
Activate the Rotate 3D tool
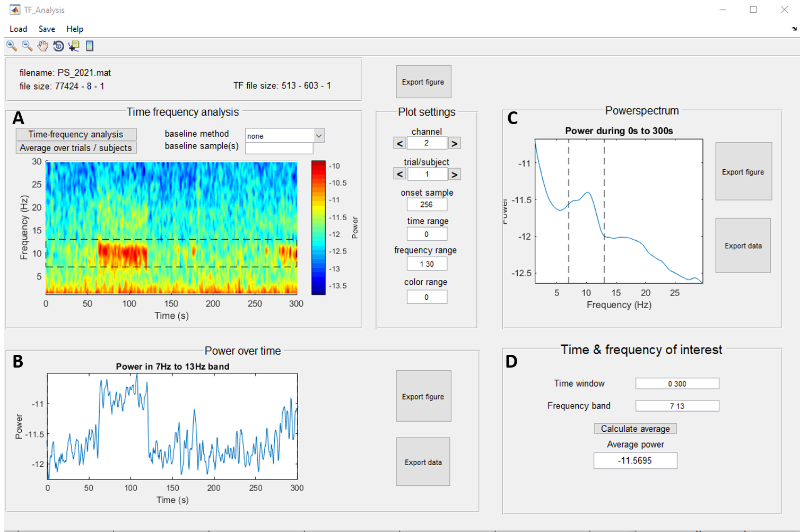click(x=58, y=46)
